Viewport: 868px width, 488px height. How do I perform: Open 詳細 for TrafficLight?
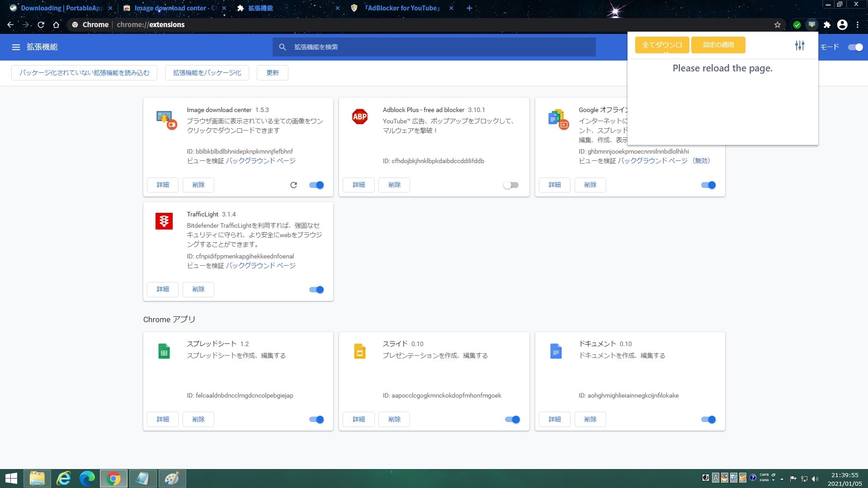pyautogui.click(x=163, y=289)
